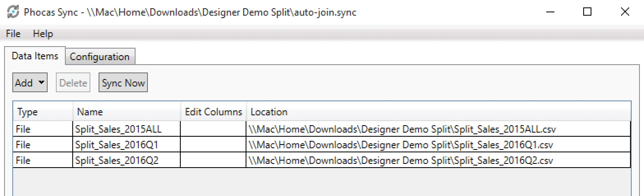Click the Edit Columns column header

pyautogui.click(x=214, y=112)
